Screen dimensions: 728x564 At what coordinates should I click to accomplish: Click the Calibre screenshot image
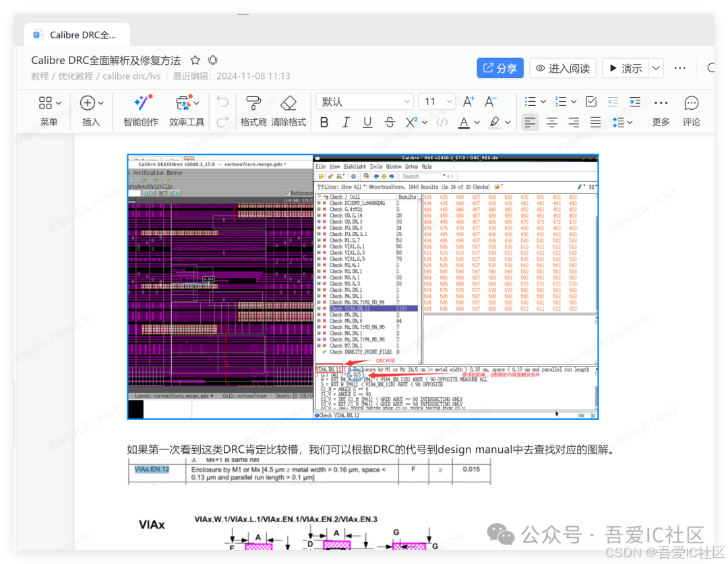(363, 287)
